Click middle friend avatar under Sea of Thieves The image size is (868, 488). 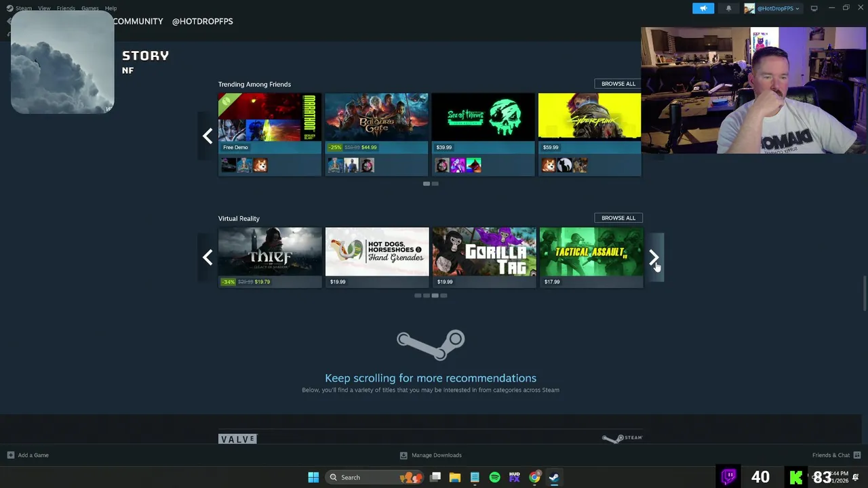coord(458,165)
